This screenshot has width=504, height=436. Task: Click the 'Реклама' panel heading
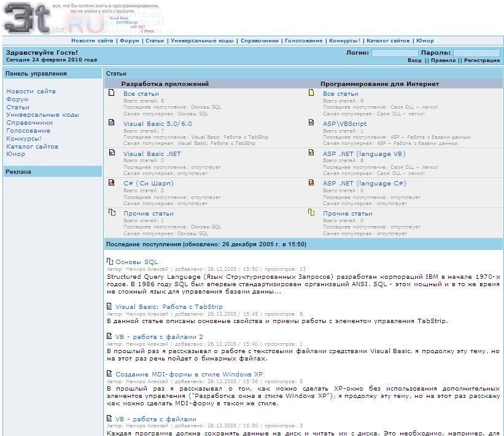(x=18, y=172)
